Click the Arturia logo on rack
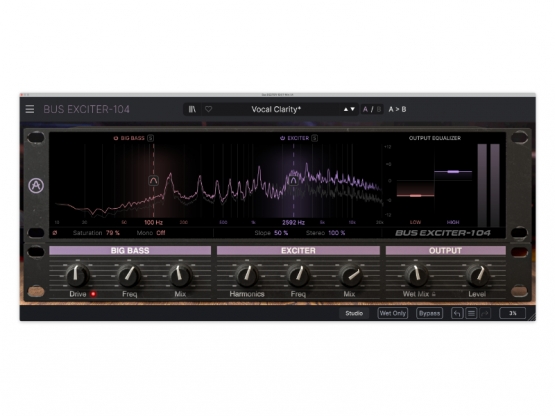 point(36,185)
